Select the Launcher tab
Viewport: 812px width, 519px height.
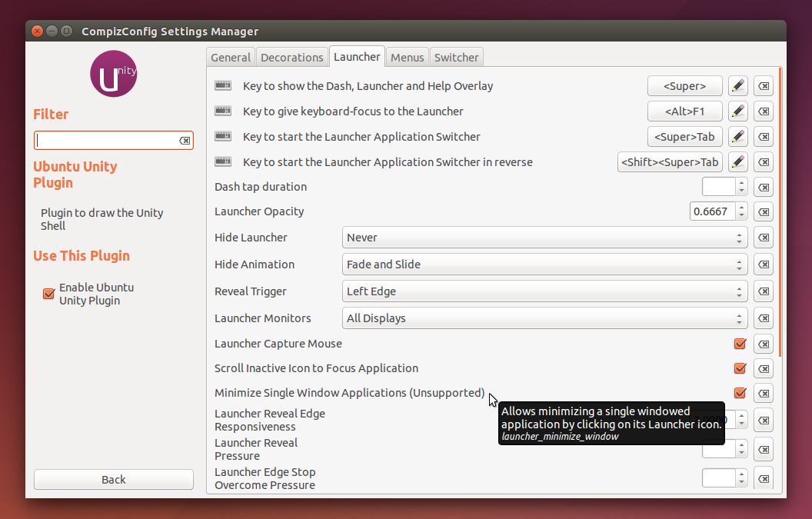[357, 57]
